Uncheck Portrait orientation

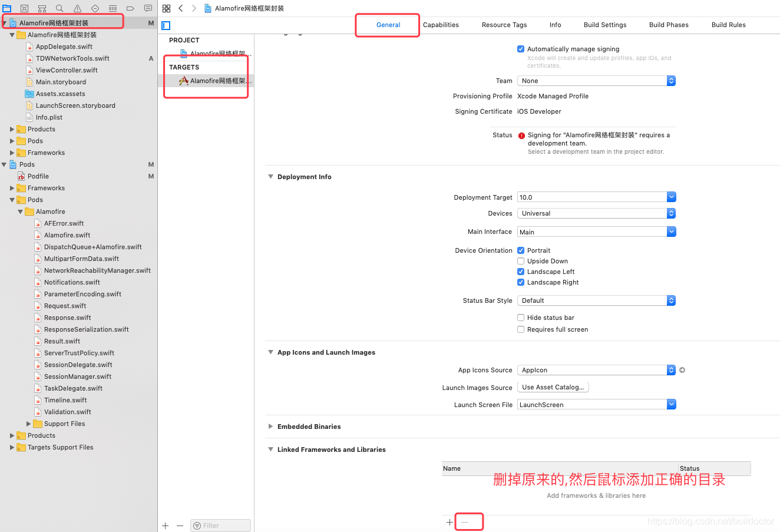[521, 250]
